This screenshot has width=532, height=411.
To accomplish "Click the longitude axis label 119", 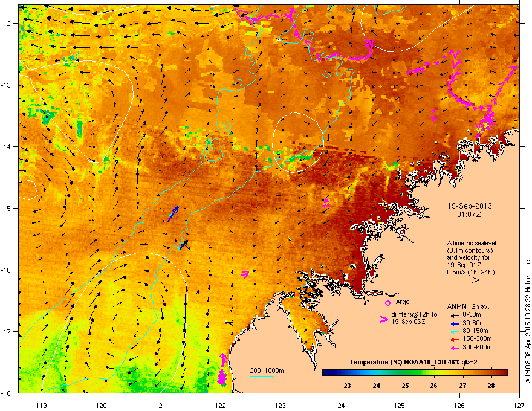I will pyautogui.click(x=42, y=405).
